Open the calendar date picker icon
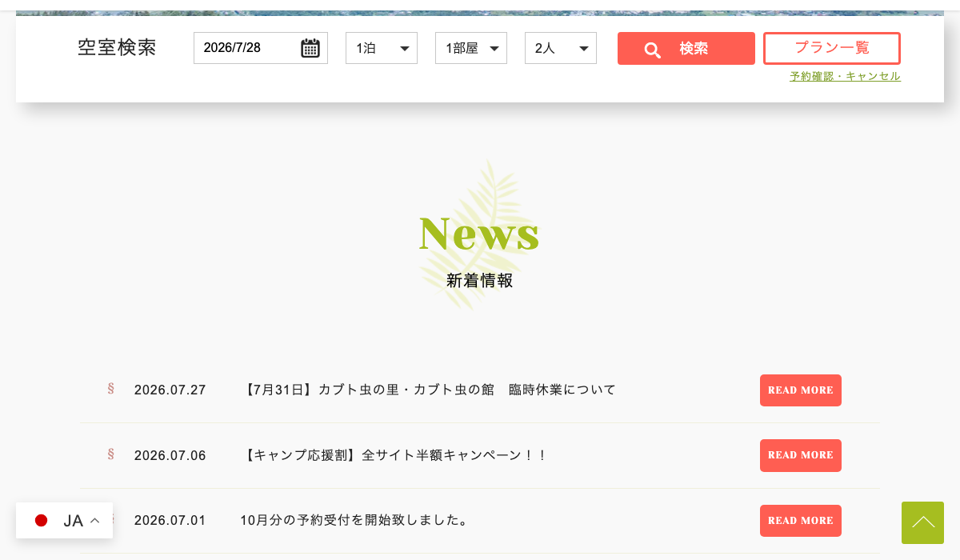 tap(310, 48)
